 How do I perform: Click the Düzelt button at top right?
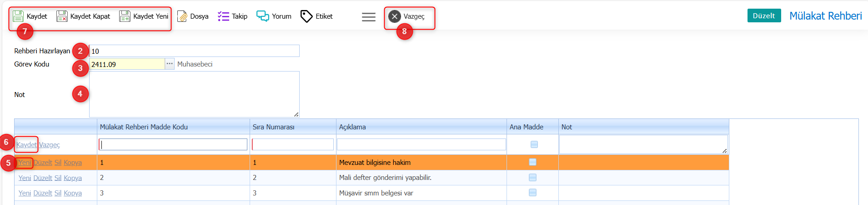click(764, 15)
